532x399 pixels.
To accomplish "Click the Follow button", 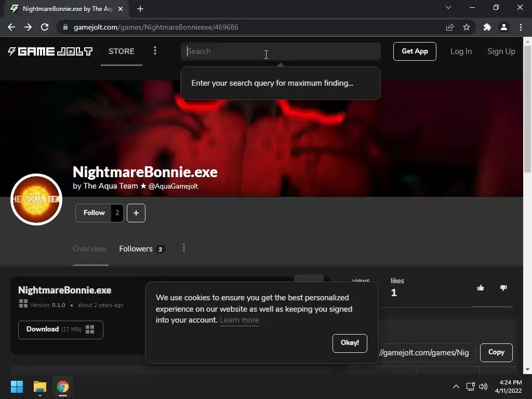I will pyautogui.click(x=94, y=212).
